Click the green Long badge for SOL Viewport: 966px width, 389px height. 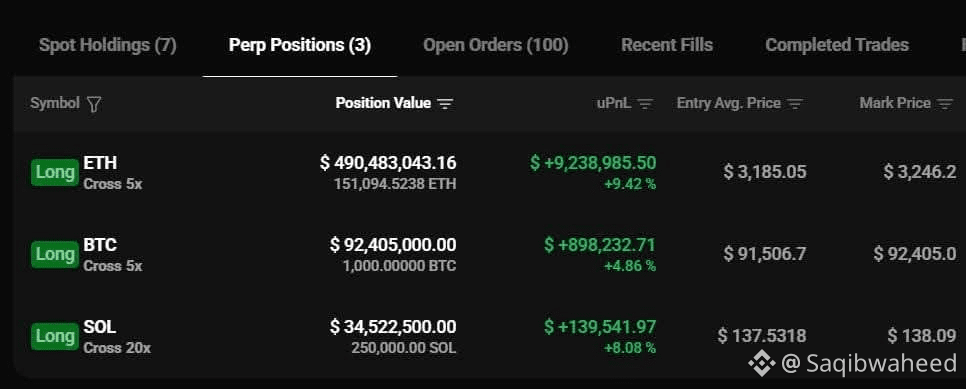point(55,337)
